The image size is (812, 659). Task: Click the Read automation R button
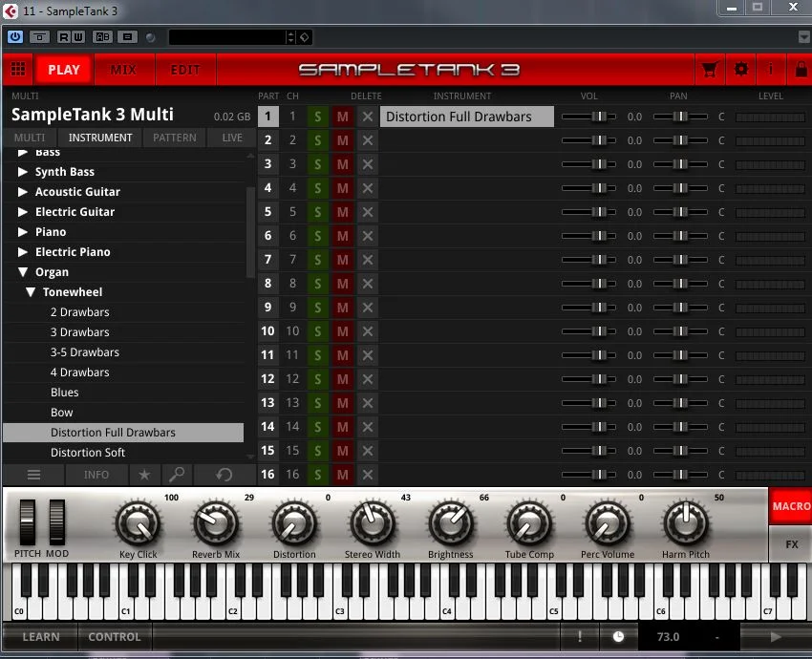coord(64,36)
